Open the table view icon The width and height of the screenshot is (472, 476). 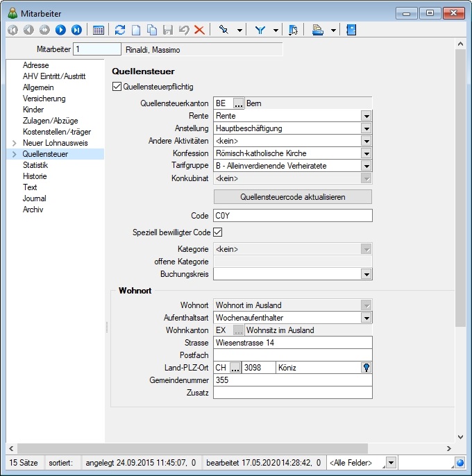pyautogui.click(x=99, y=30)
